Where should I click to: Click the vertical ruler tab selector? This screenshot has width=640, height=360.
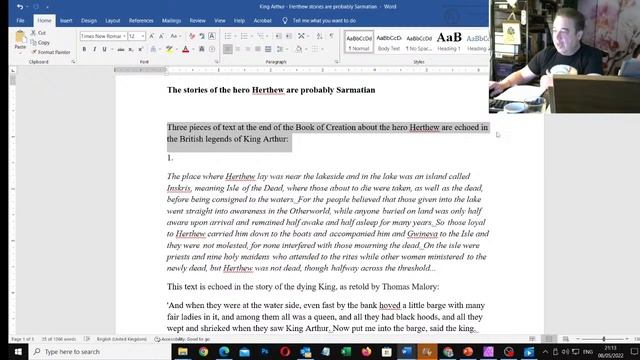[13, 70]
